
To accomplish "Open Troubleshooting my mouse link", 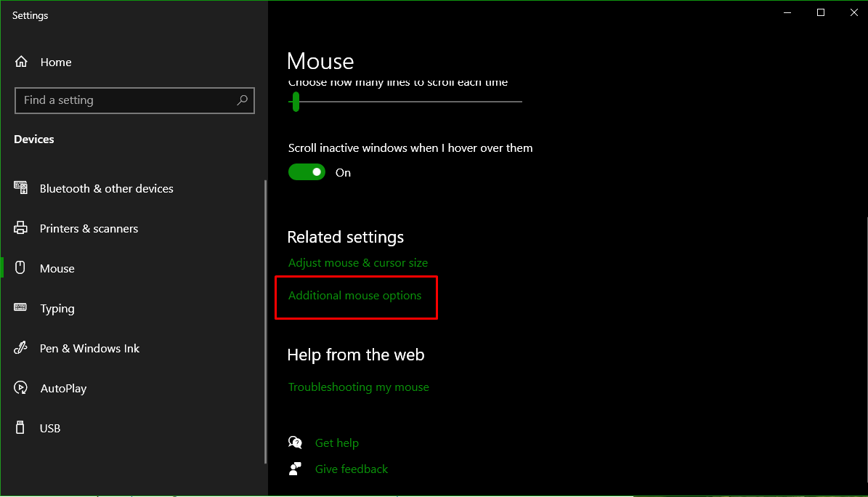I will pyautogui.click(x=359, y=387).
